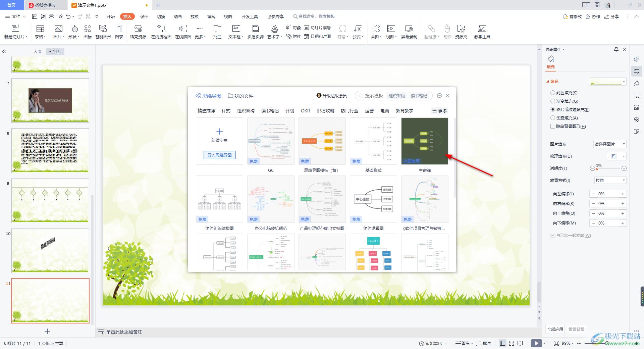Open 请选择图片 picture fill dropdown
Screen dimensions: 644x349
[x=610, y=144]
